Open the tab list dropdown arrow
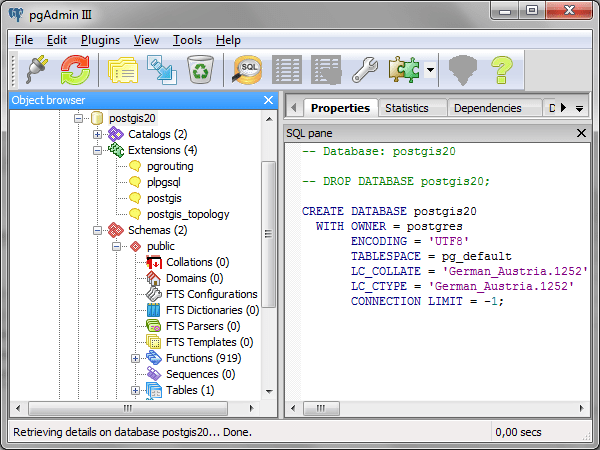Viewport: 600px width, 450px height. tap(579, 108)
